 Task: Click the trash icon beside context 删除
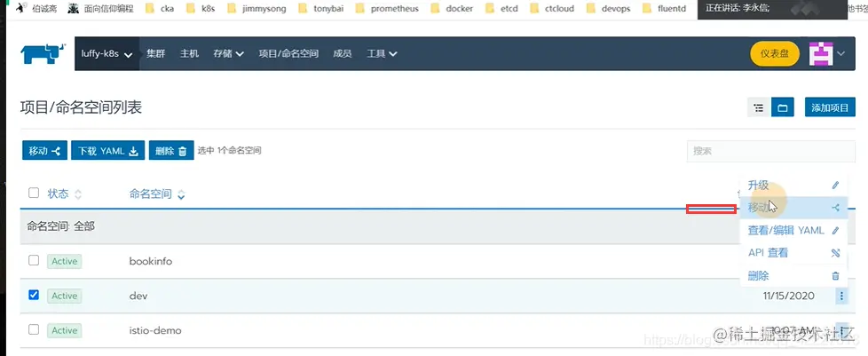pos(836,276)
